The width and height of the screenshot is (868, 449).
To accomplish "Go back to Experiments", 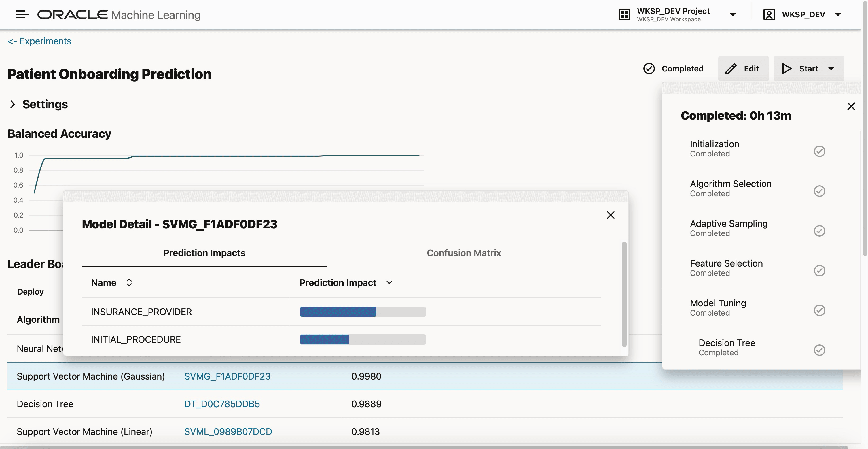I will pyautogui.click(x=39, y=41).
